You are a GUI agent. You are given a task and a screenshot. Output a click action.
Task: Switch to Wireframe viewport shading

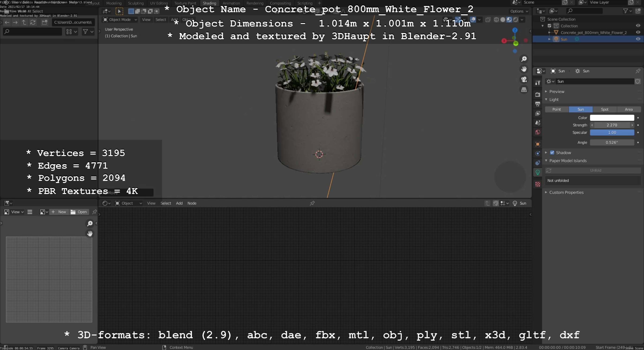tap(496, 20)
